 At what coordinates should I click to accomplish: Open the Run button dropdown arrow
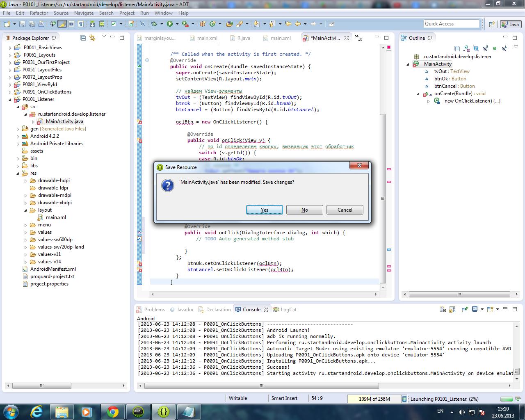177,24
